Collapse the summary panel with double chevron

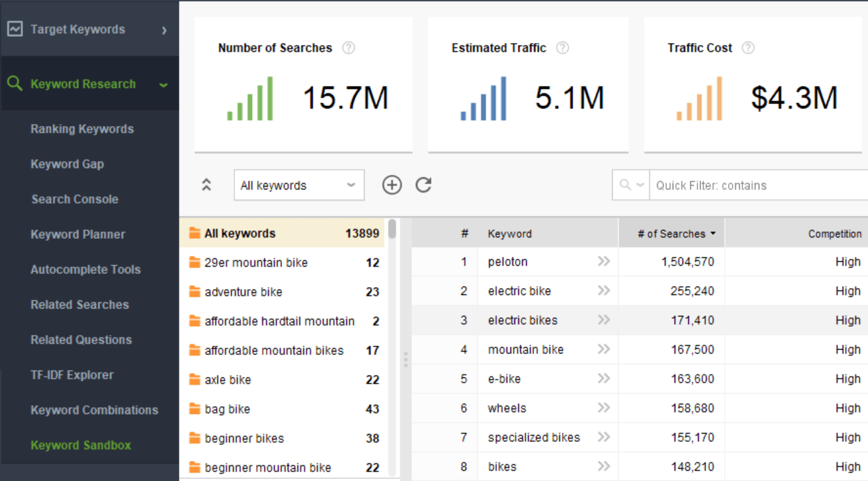coord(206,185)
